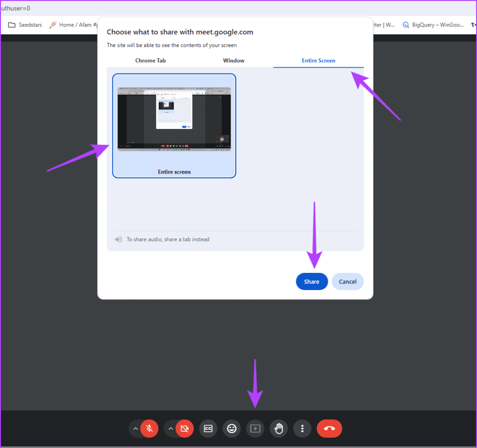Image resolution: width=477 pixels, height=448 pixels.
Task: Switch to the Chrome Tab sharing tab
Action: coord(150,61)
